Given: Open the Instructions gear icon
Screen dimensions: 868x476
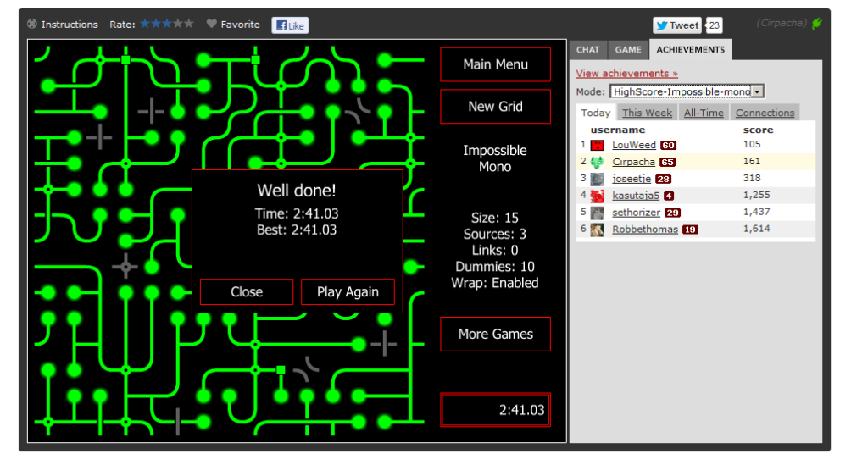Looking at the screenshot, I should point(32,24).
